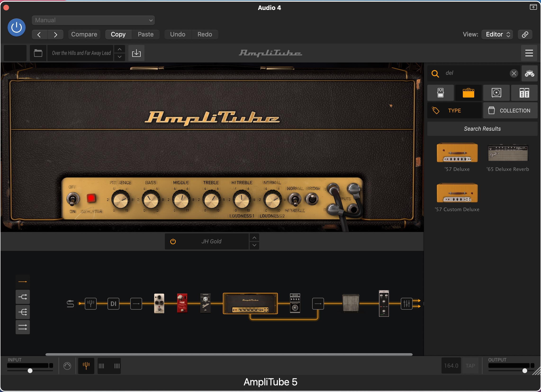
Task: Click the Compare button
Action: point(84,34)
